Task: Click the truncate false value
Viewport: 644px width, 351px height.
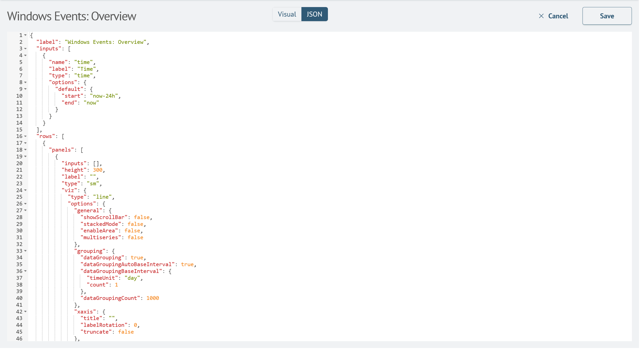Action: click(x=126, y=332)
